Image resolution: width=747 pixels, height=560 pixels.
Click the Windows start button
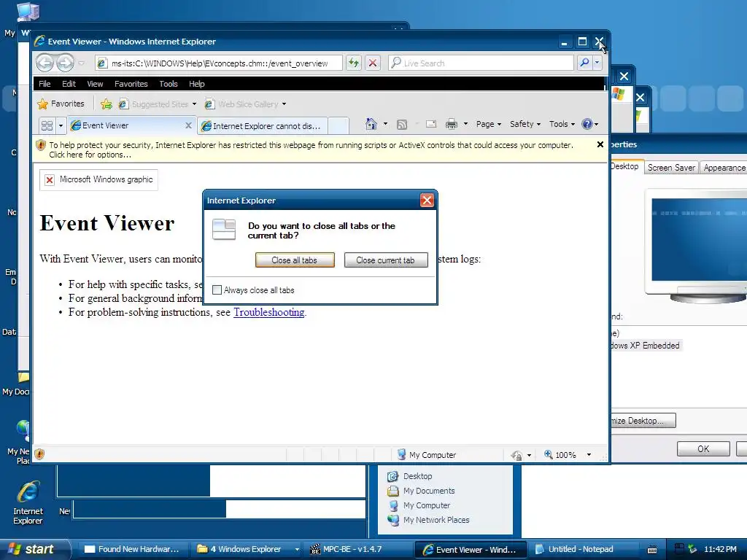click(34, 549)
